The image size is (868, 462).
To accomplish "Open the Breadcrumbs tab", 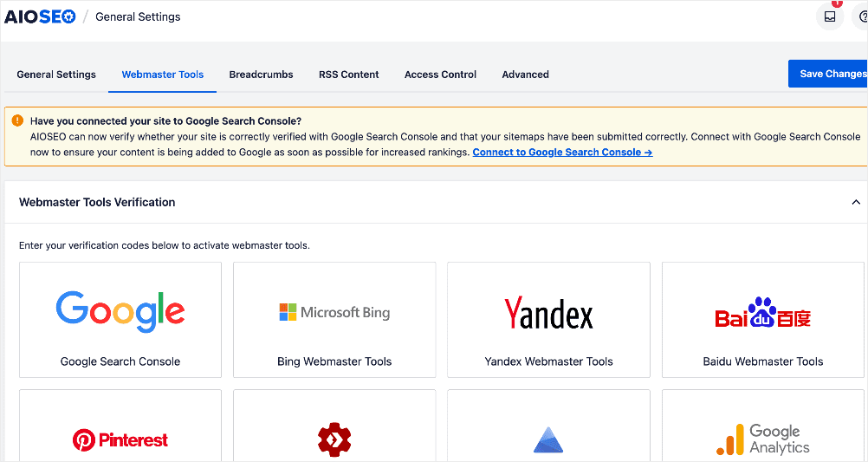I will click(262, 75).
